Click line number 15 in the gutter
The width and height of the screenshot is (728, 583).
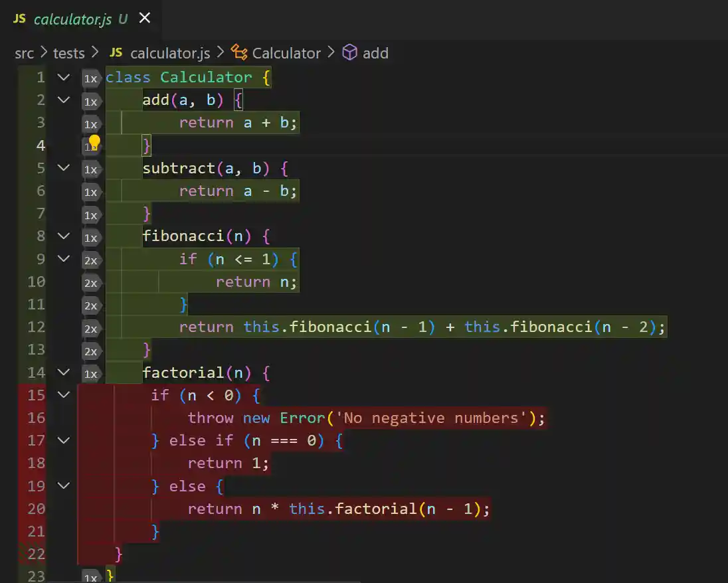(37, 394)
